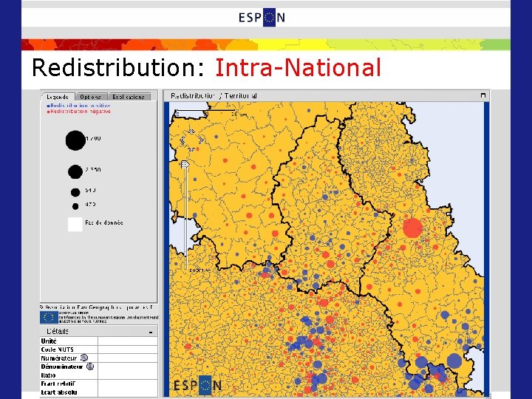Click the Détails panel header
This screenshot has width=532, height=399.
pos(99,331)
